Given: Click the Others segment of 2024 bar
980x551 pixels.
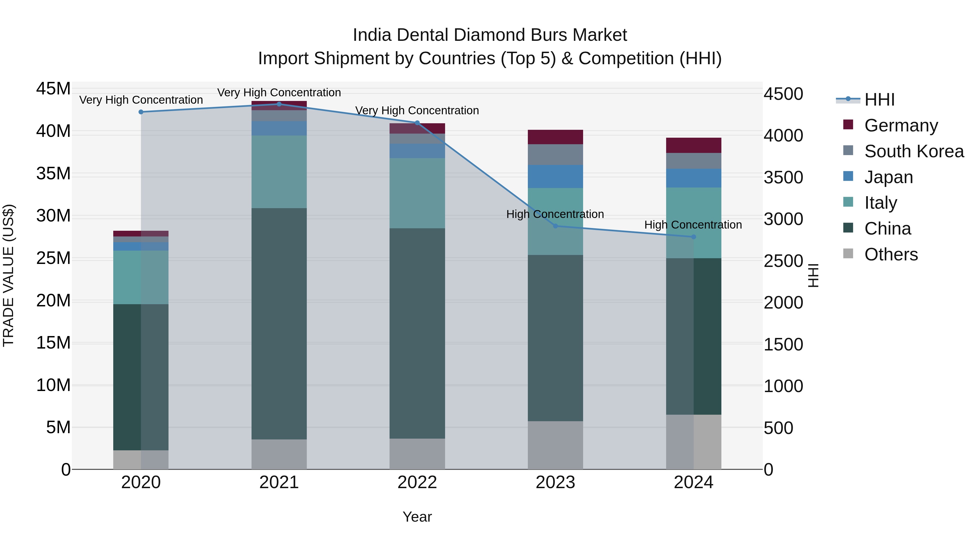Looking at the screenshot, I should (694, 442).
